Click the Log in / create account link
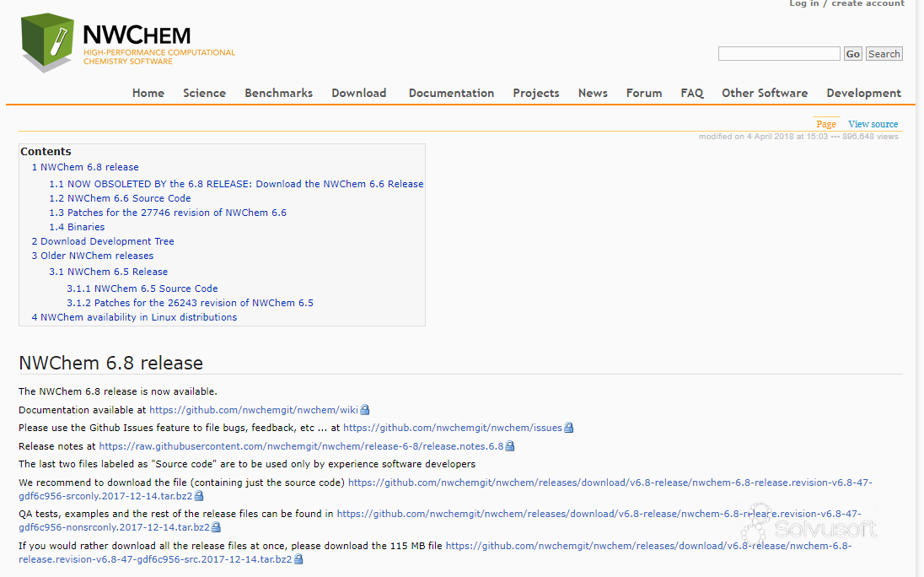Viewport: 924px width, 577px height. coord(846,3)
